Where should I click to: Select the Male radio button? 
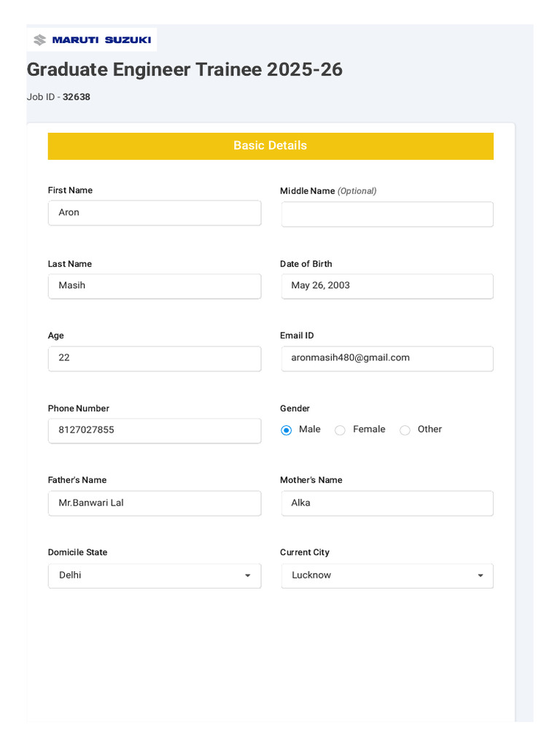[286, 430]
